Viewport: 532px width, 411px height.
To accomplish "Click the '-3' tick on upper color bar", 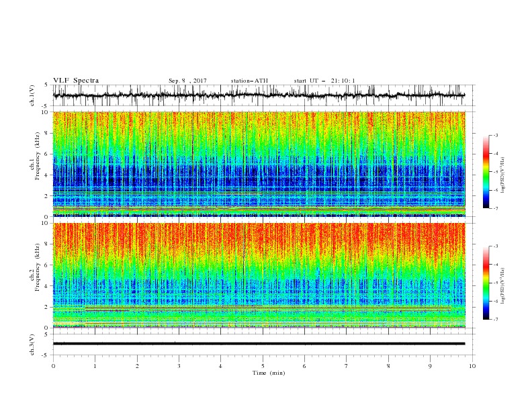I will tap(495, 135).
